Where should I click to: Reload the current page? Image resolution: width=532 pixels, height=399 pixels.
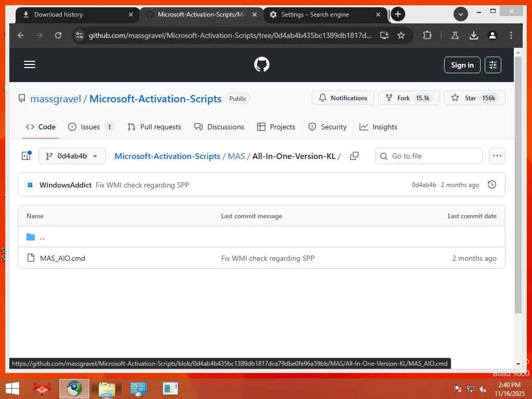[x=58, y=35]
